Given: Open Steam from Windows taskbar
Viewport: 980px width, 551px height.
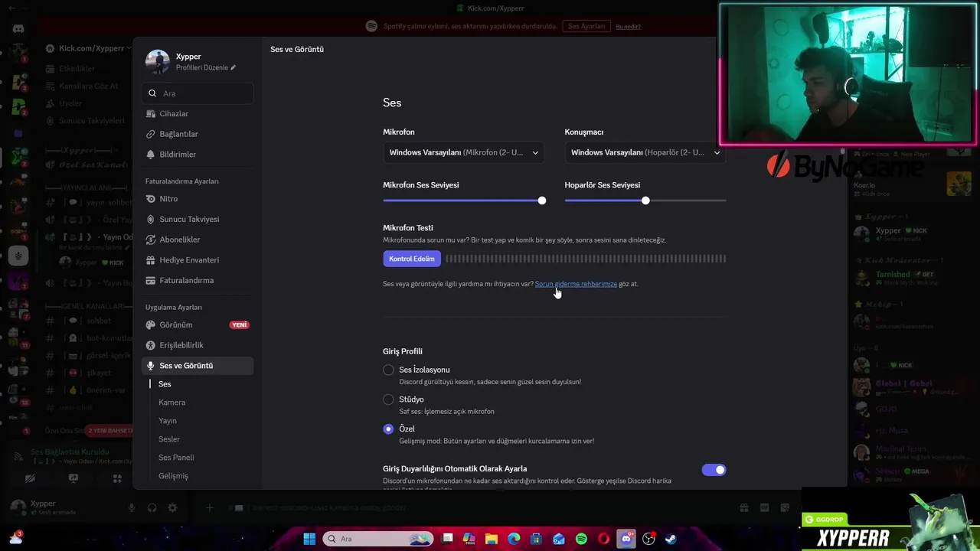Looking at the screenshot, I should tap(671, 539).
